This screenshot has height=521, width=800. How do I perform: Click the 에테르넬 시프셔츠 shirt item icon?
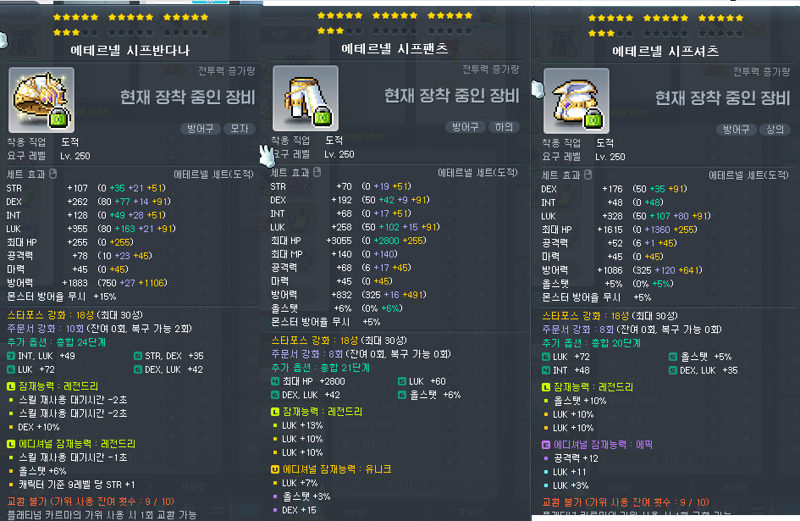click(x=577, y=101)
